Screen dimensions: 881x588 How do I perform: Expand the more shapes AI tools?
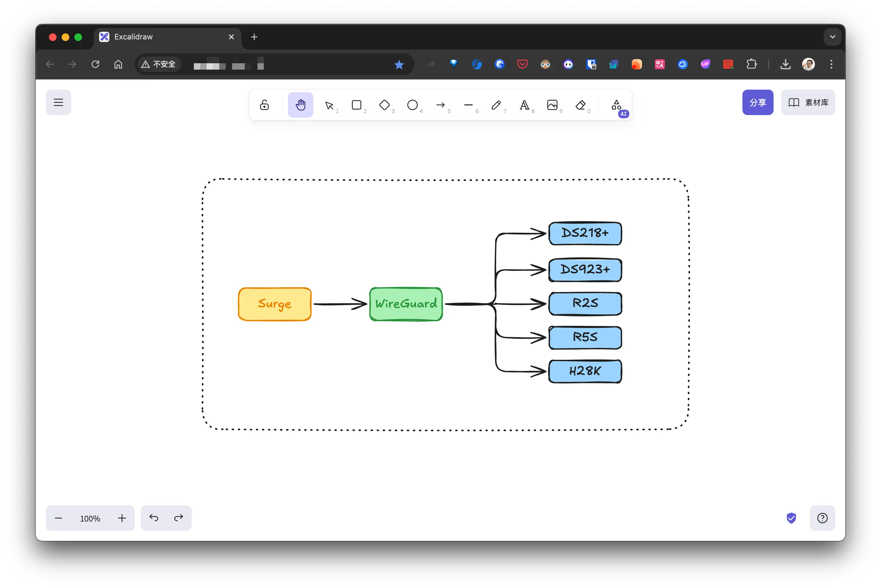[x=616, y=105]
